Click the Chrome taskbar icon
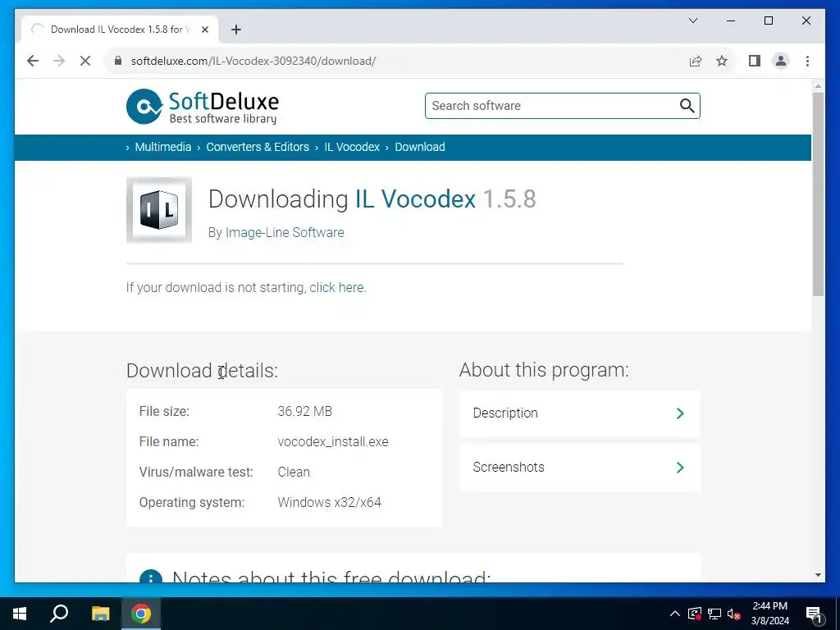The image size is (840, 630). 141,614
